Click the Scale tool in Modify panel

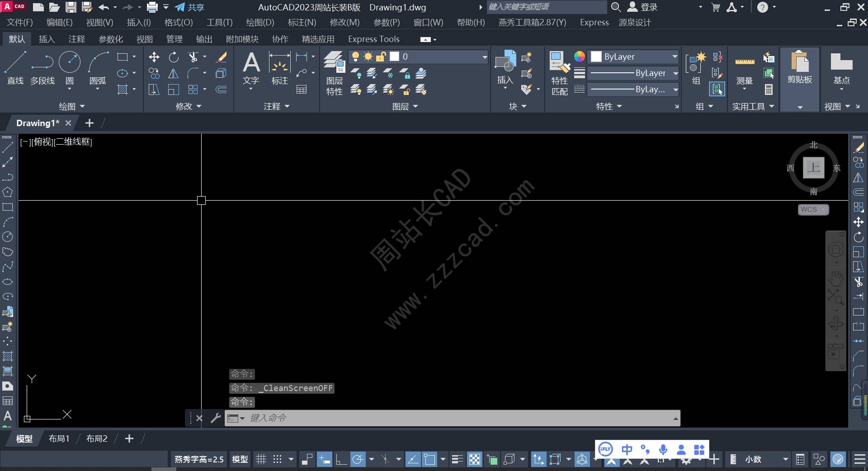[174, 89]
